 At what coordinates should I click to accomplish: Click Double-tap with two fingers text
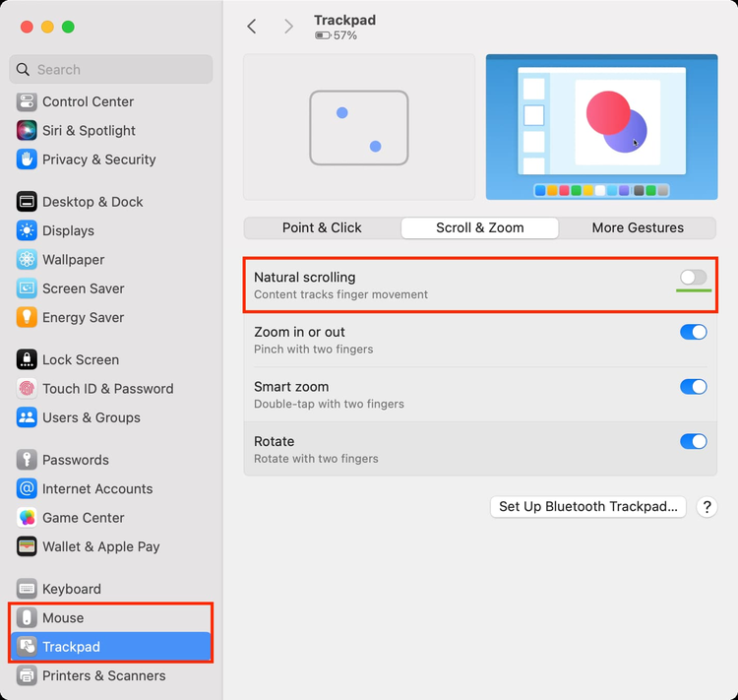point(329,404)
